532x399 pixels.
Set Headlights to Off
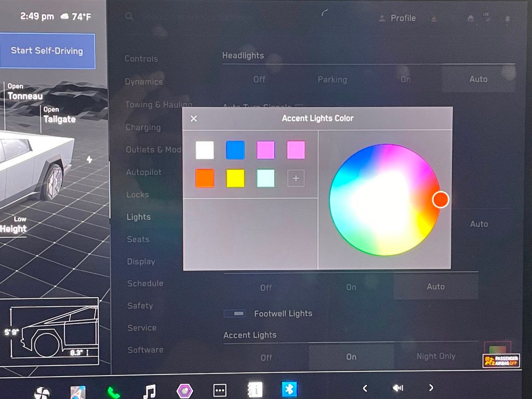[259, 79]
